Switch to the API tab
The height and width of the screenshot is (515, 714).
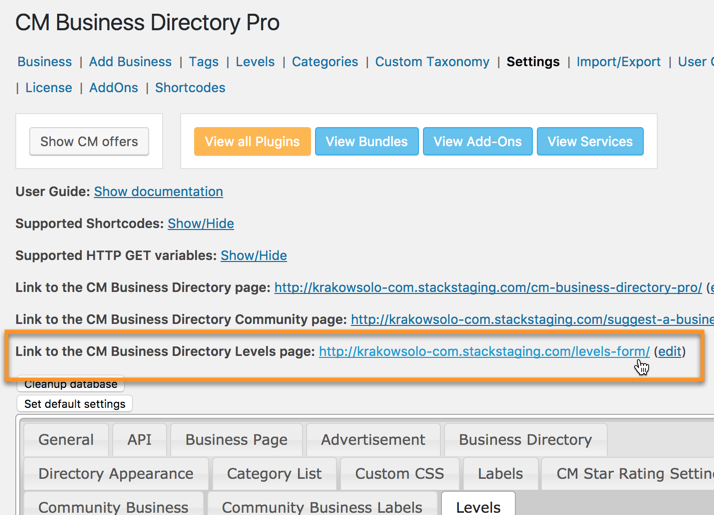(139, 440)
